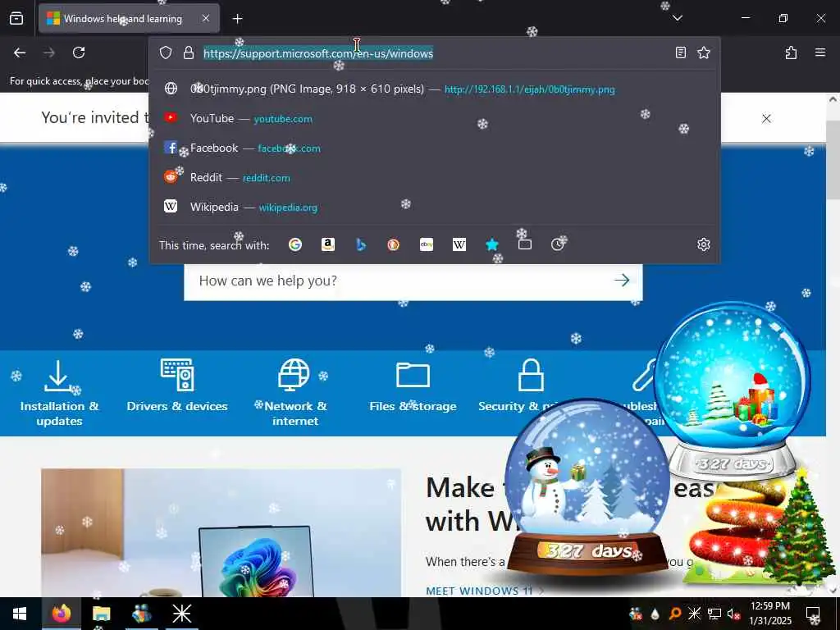Viewport: 840px width, 630px height.
Task: Choose the YouTube suggestion
Action: [x=434, y=118]
